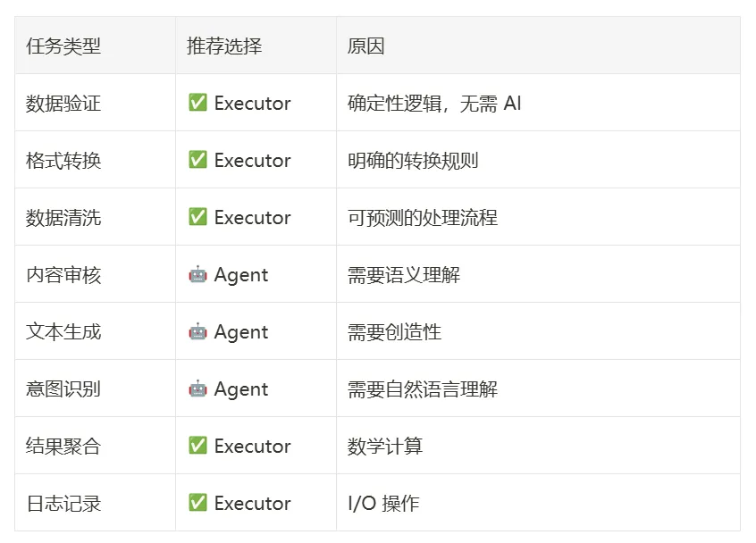Viewport: 756px width, 543px height.
Task: Click the robot icon in the 文本生成 row
Action: pyautogui.click(x=197, y=331)
